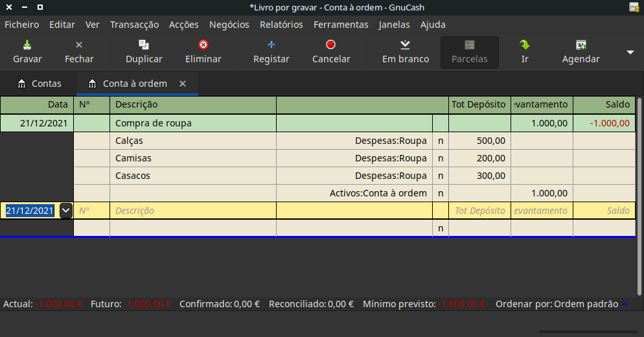Toggle reconcile flag n in Calças row
The width and height of the screenshot is (644, 337).
click(441, 141)
